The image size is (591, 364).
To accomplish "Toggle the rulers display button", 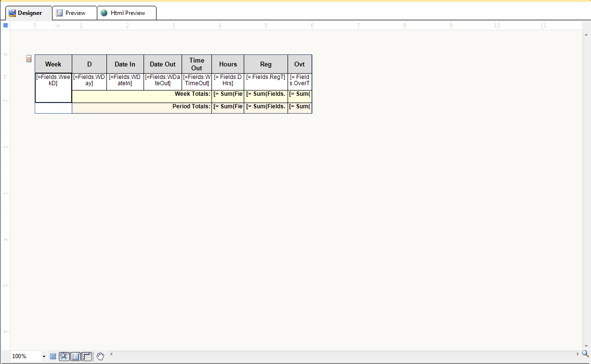I will pos(86,356).
